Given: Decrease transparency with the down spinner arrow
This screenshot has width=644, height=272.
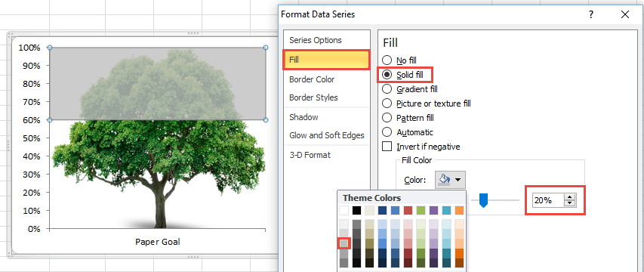Looking at the screenshot, I should click(x=570, y=203).
